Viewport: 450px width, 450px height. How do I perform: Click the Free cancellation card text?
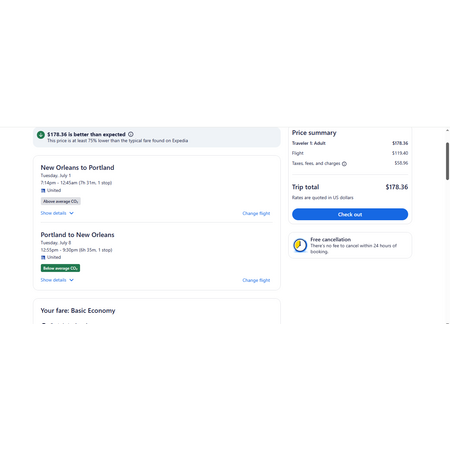(x=353, y=245)
